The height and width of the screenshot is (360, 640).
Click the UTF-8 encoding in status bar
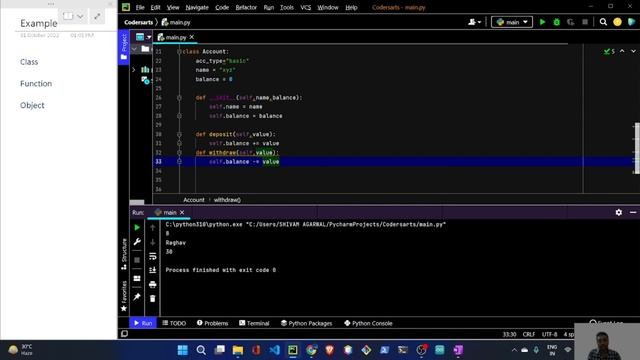549,334
